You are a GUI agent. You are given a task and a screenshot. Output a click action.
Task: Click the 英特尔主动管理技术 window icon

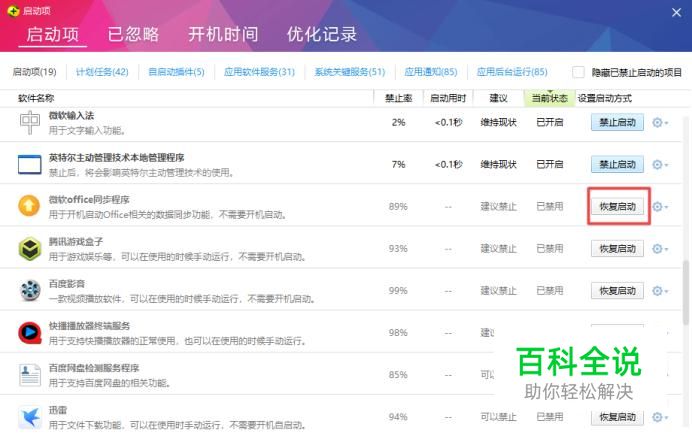pos(30,164)
